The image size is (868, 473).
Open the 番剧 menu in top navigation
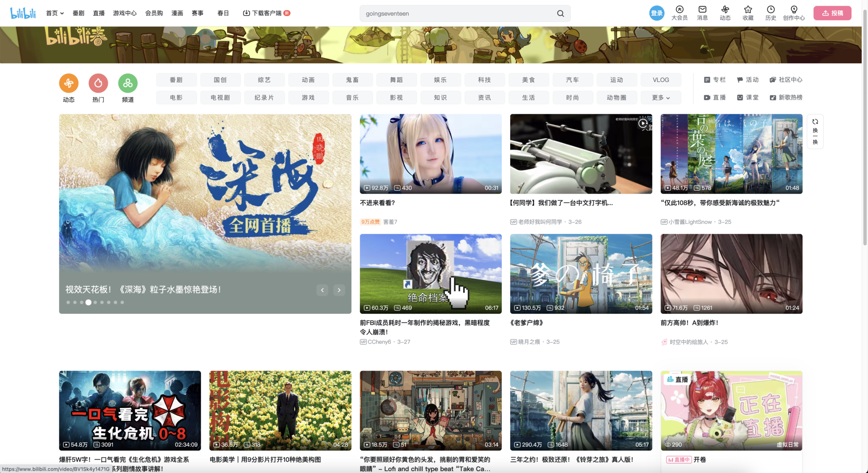tap(78, 13)
